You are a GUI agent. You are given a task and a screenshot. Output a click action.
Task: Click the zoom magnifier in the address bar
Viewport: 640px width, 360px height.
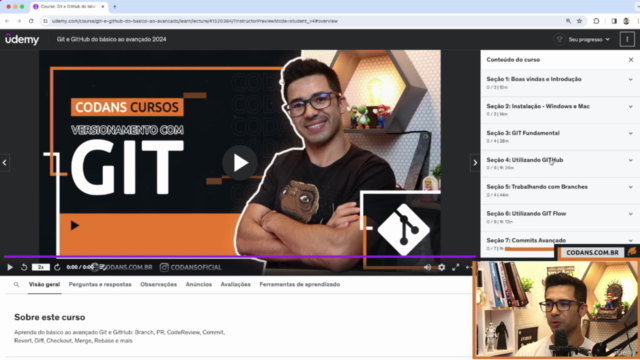click(568, 21)
